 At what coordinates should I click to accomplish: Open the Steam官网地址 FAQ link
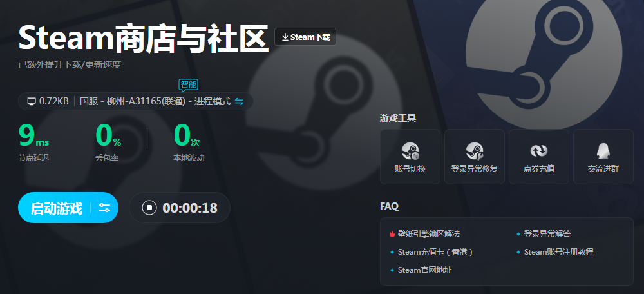tap(424, 270)
